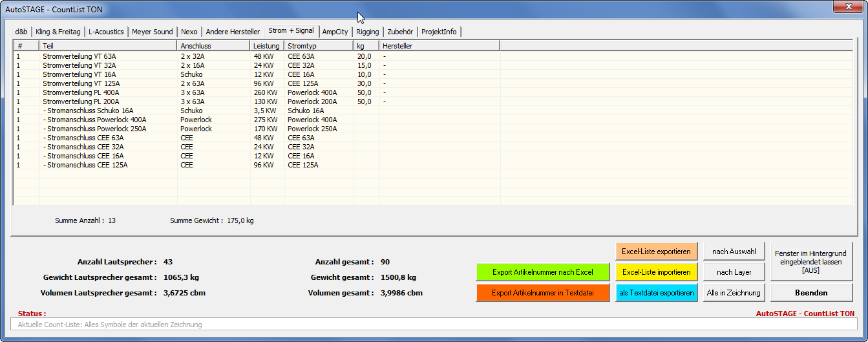Select the L-Acoustics tab
Image resolution: width=868 pixels, height=342 pixels.
tap(107, 32)
